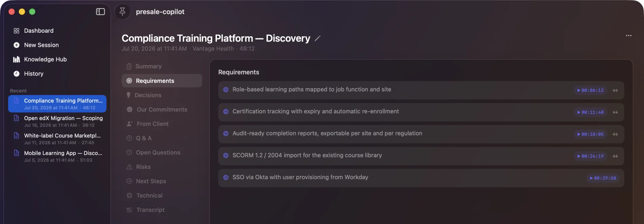Click the pin icon beside presale-copilot

coord(123,12)
